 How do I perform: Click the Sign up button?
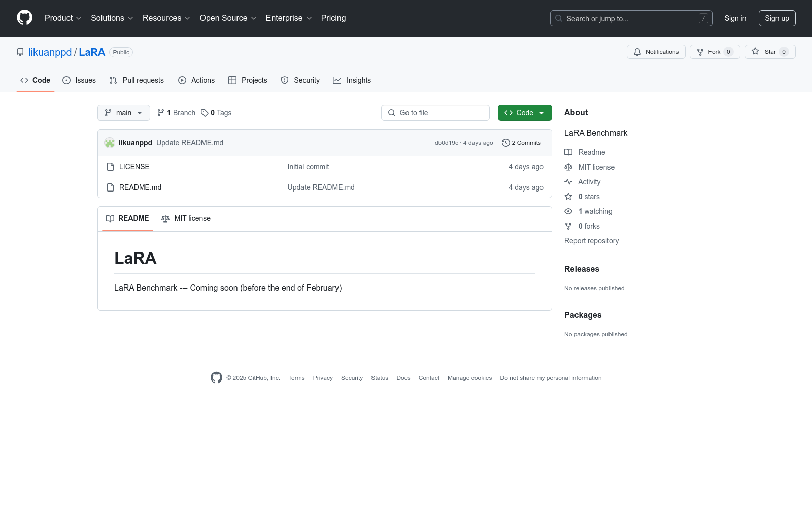[x=777, y=18]
